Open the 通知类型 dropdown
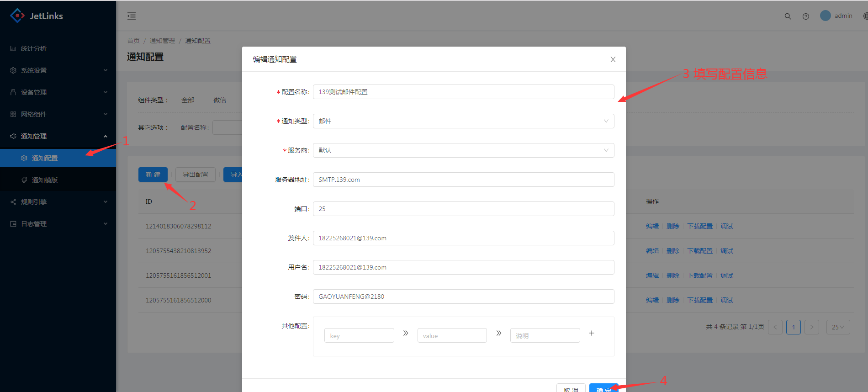Image resolution: width=868 pixels, height=392 pixels. 463,121
